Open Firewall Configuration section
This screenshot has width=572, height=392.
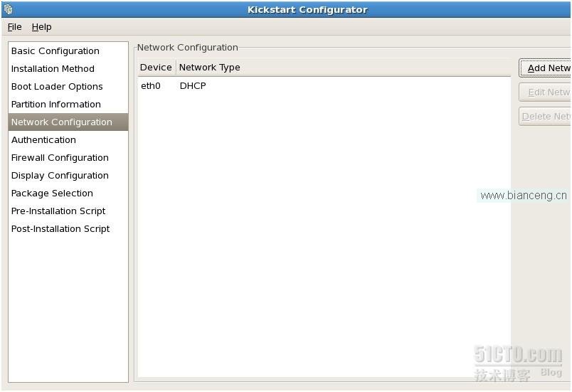click(68, 158)
